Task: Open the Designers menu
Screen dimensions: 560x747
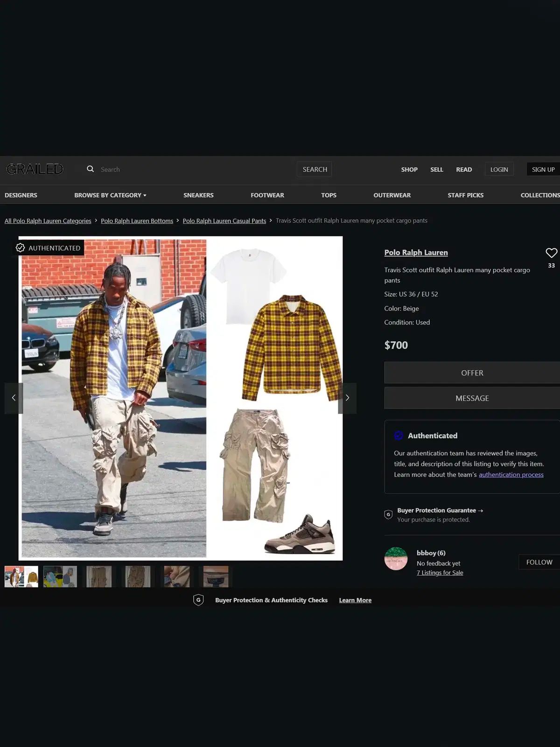Action: (x=21, y=195)
